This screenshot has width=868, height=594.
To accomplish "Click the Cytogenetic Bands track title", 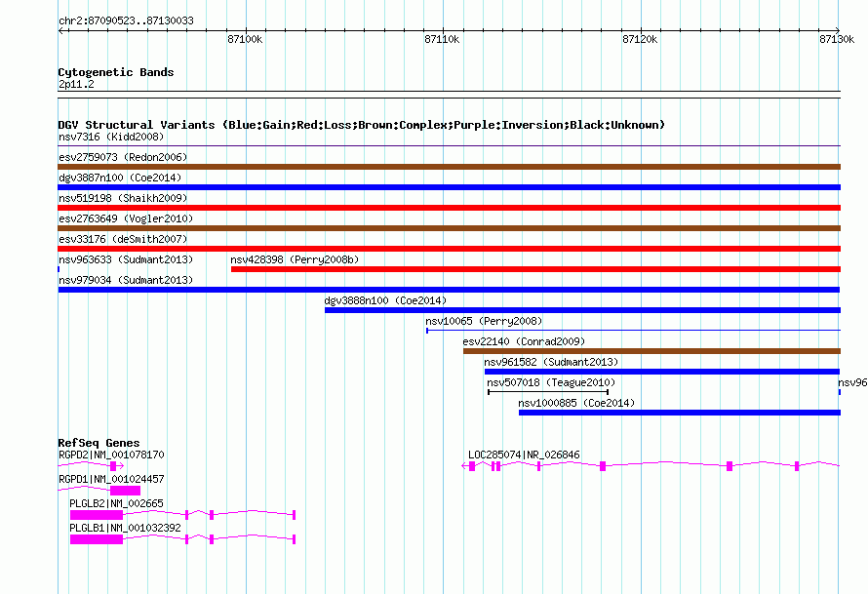I will [116, 72].
